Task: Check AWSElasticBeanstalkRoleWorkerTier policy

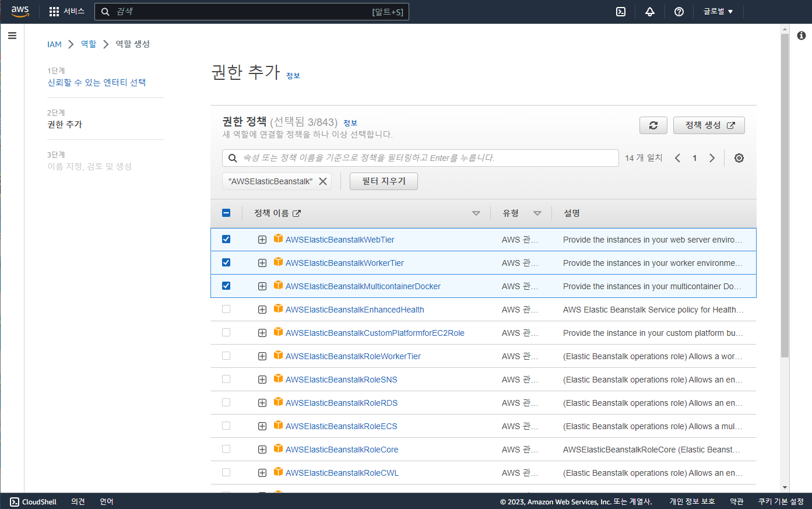Action: tap(226, 356)
